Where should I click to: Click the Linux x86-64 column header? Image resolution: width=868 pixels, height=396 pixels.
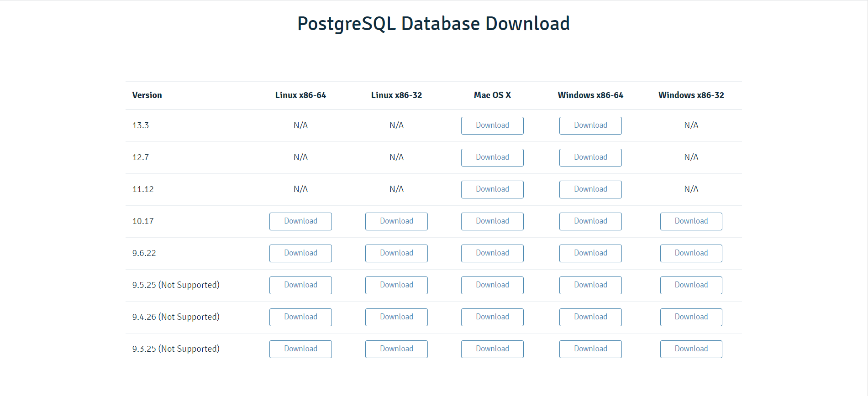pos(300,95)
